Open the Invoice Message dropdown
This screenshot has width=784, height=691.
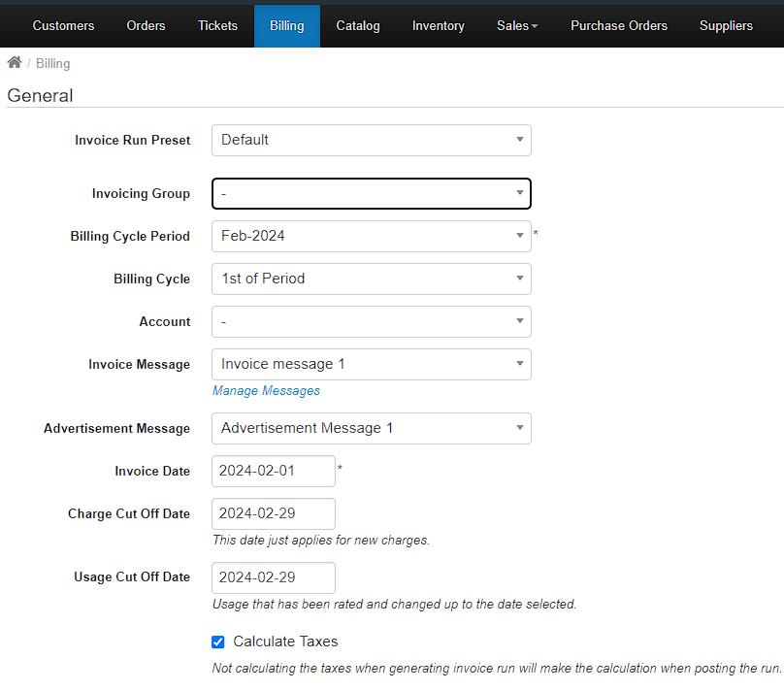tap(371, 365)
